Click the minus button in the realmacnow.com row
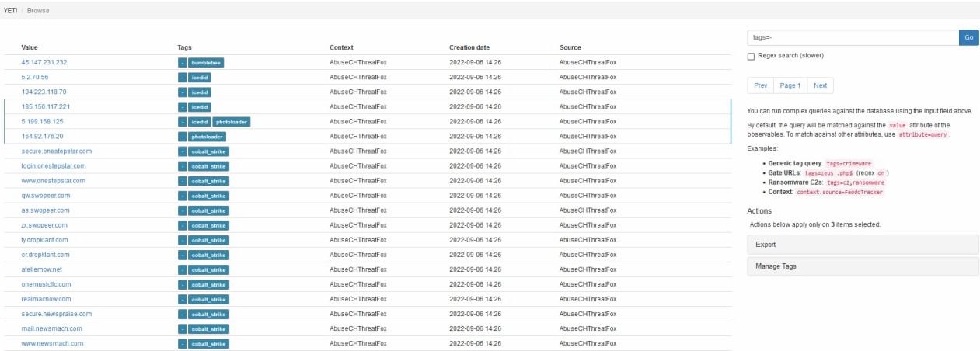 tap(183, 299)
